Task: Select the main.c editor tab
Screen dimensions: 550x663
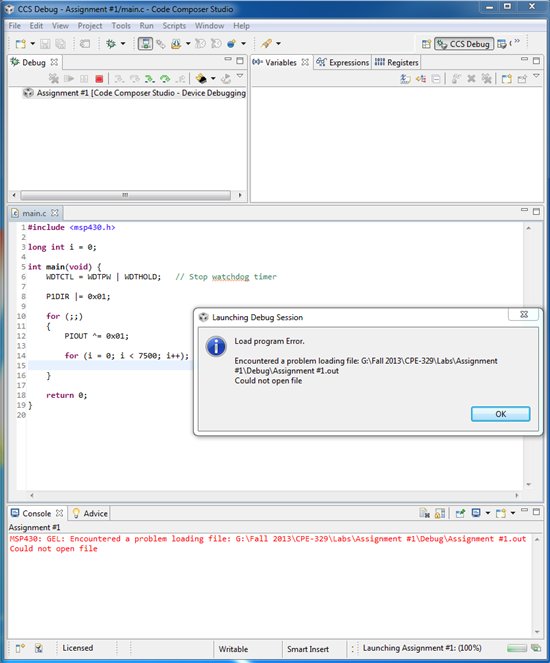Action: click(x=34, y=213)
